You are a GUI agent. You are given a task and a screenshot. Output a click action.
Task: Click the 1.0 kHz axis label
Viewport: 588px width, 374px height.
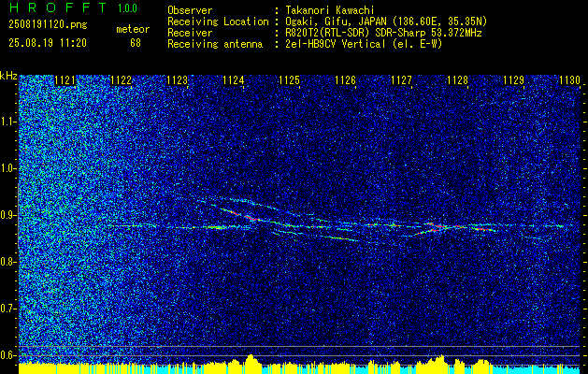point(7,169)
